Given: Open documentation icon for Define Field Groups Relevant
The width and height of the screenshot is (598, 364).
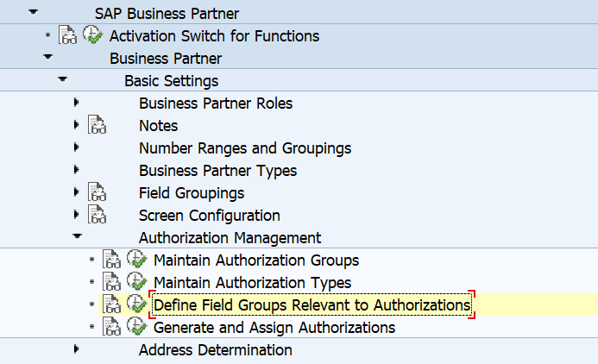Looking at the screenshot, I should 111,304.
